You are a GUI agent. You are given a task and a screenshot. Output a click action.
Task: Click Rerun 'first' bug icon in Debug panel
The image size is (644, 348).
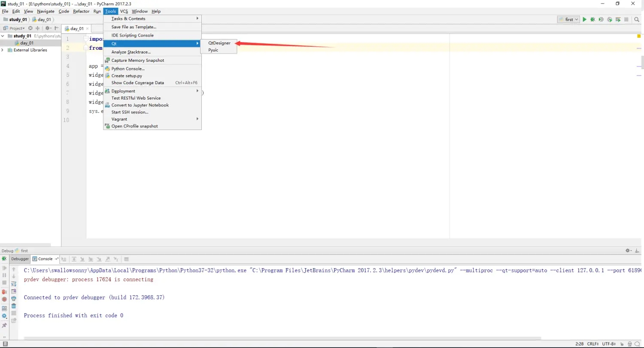click(4, 258)
